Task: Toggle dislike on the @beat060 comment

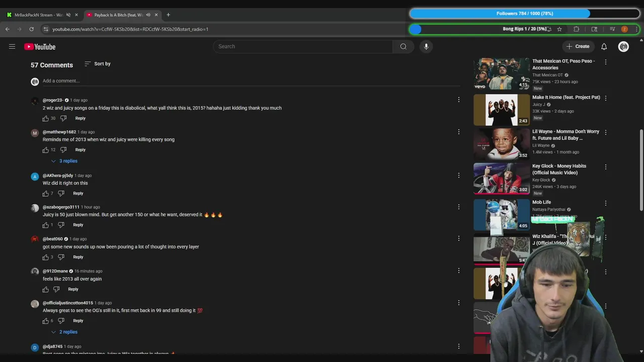Action: 61,257
